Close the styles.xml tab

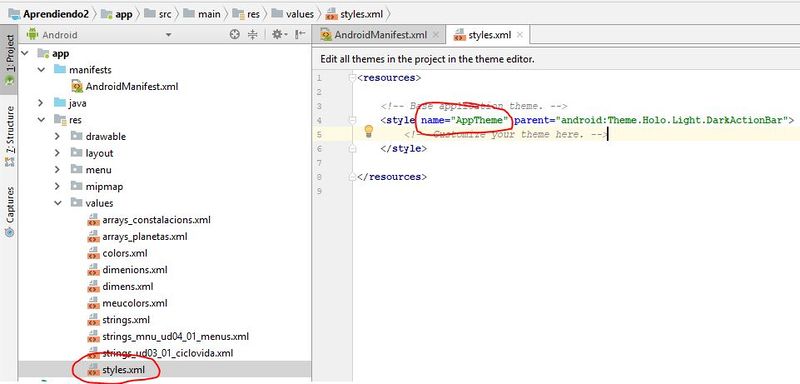coord(520,35)
